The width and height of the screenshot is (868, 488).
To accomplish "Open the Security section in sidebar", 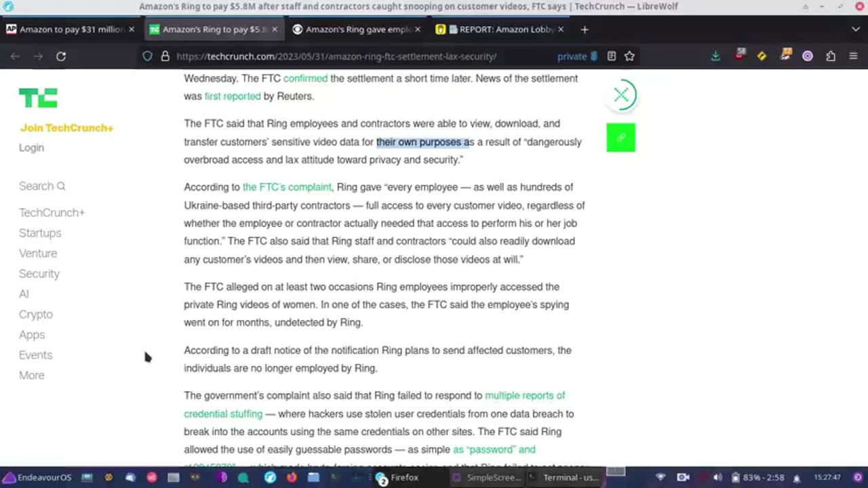I will (x=39, y=273).
